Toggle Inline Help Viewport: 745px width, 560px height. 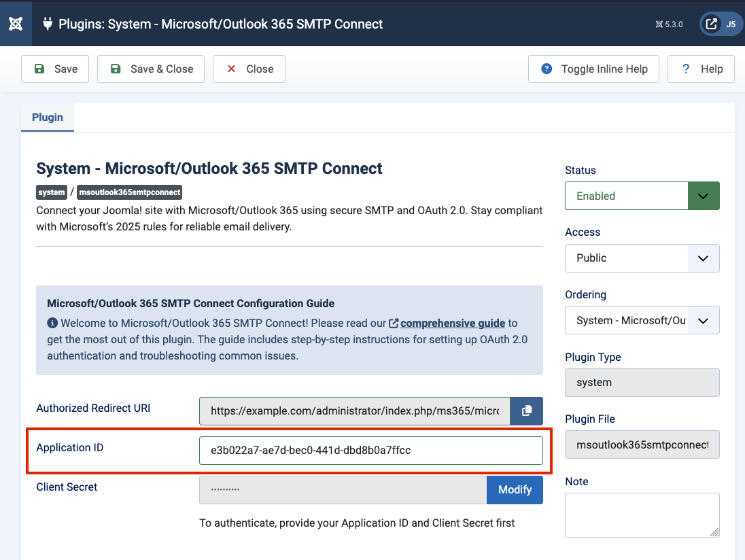(x=593, y=69)
